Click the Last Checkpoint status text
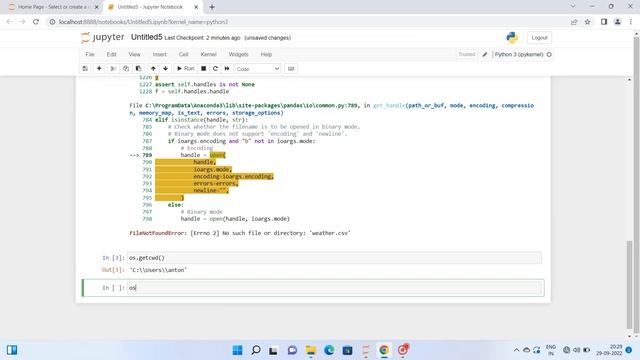 pyautogui.click(x=202, y=38)
